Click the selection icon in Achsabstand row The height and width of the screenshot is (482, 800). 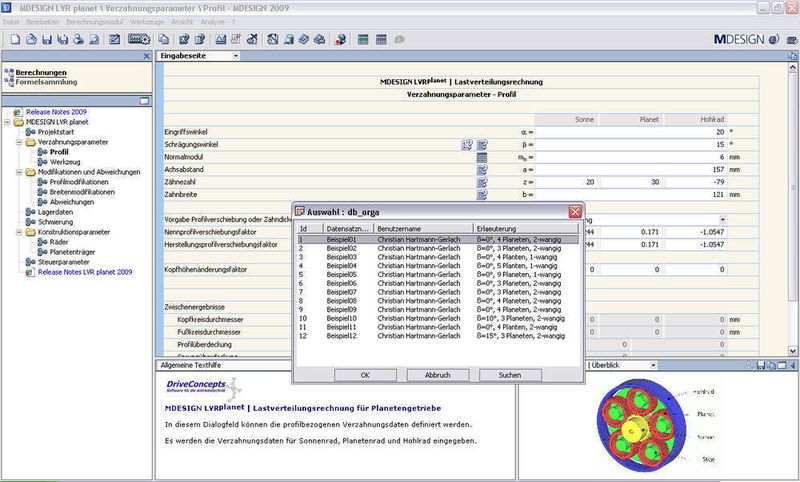click(482, 169)
